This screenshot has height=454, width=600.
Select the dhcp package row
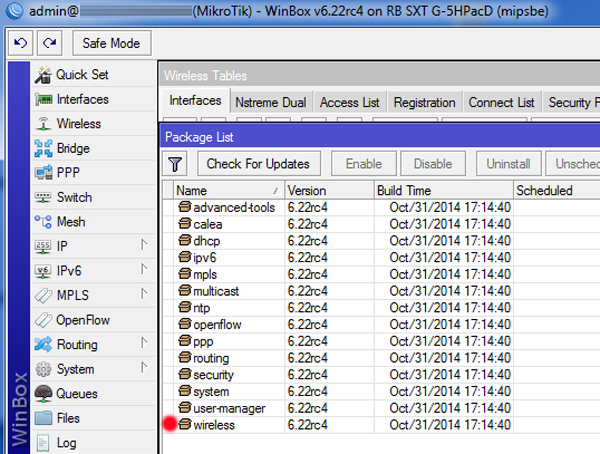(381, 241)
